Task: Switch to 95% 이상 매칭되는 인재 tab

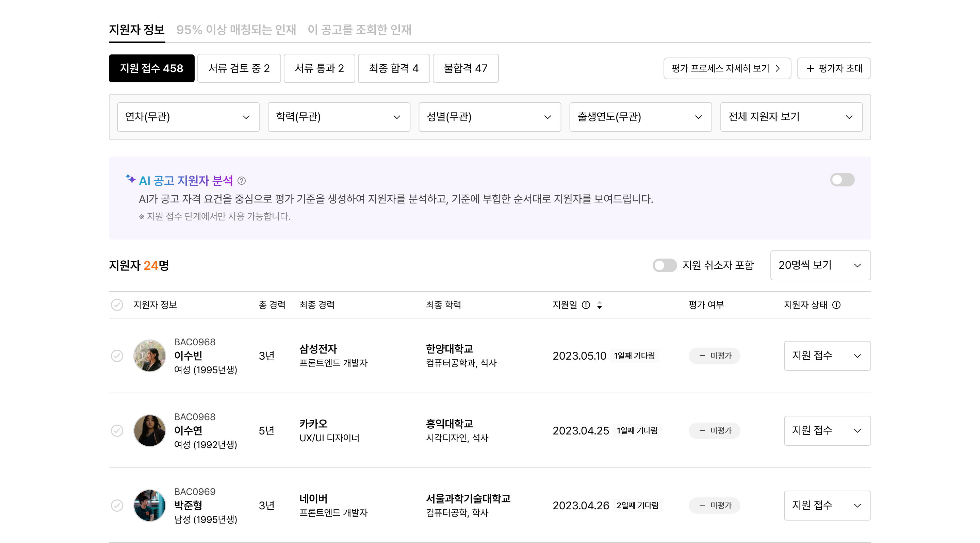Action: [236, 30]
